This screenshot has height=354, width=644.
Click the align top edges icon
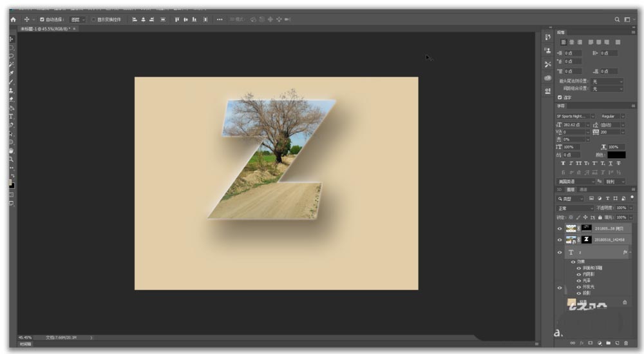tap(177, 19)
